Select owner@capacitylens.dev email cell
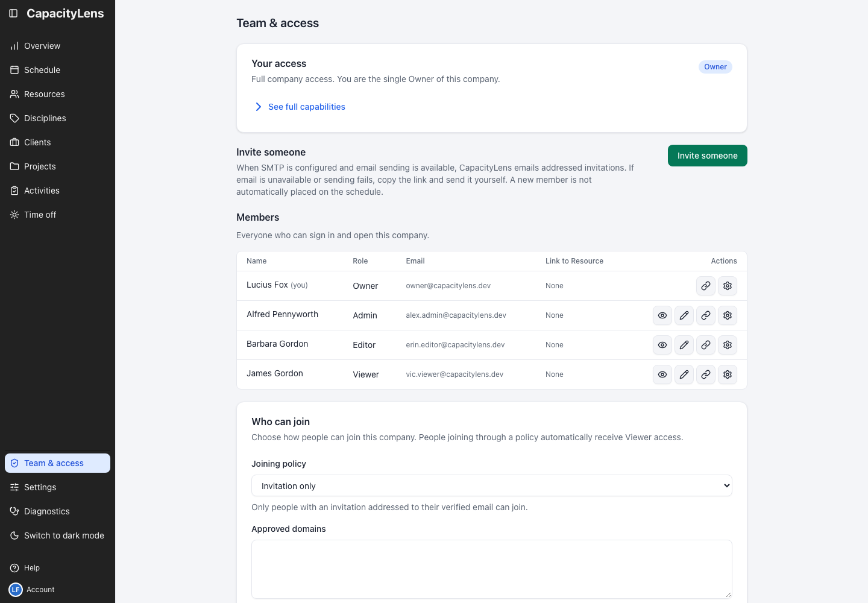The image size is (868, 603). pos(448,286)
